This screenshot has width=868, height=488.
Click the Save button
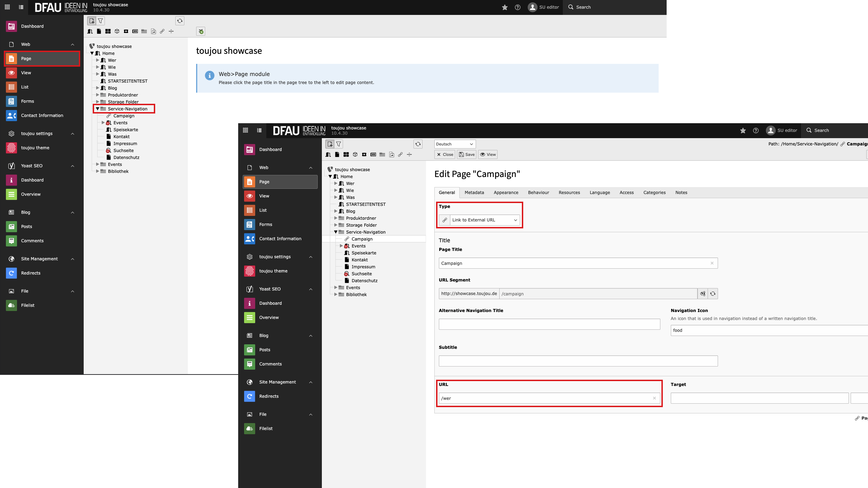467,154
